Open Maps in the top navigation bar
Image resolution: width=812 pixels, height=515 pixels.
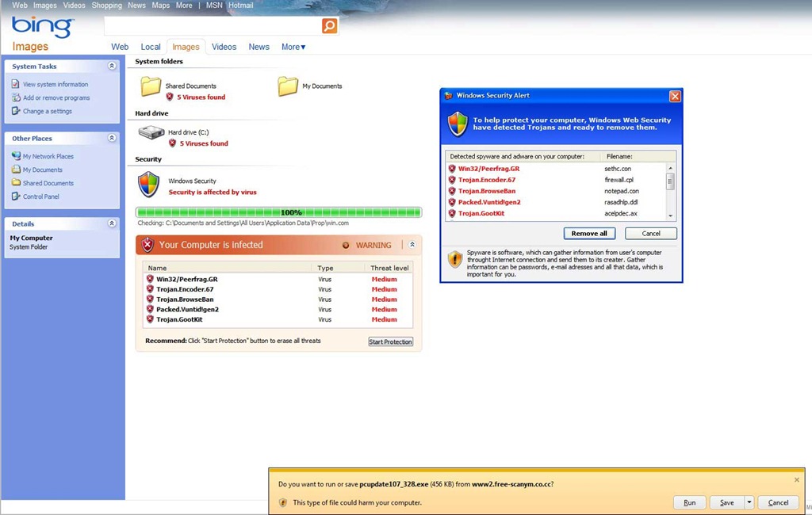(x=160, y=6)
